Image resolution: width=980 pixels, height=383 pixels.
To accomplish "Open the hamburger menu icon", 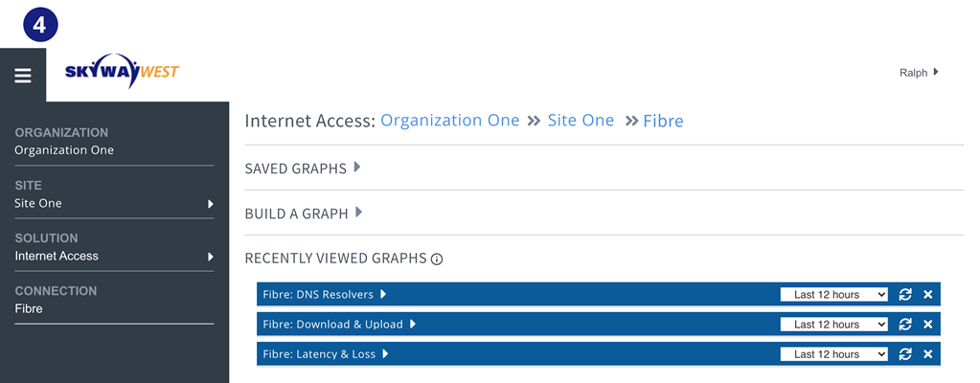I will tap(23, 76).
